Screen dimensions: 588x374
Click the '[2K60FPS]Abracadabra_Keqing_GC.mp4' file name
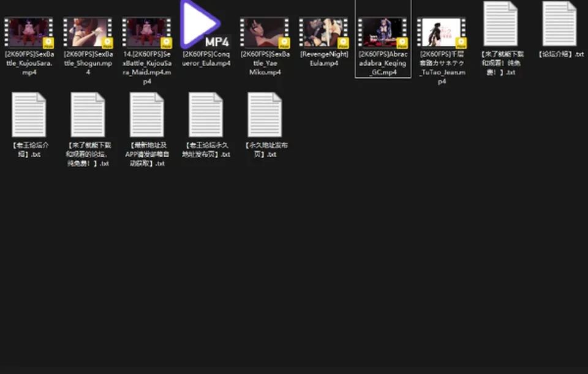(383, 63)
